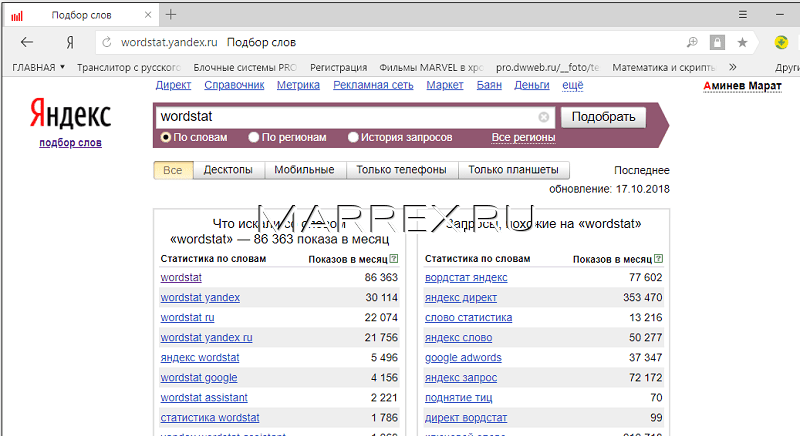This screenshot has width=800, height=436.
Task: Bookmark page with the star icon
Action: point(742,42)
